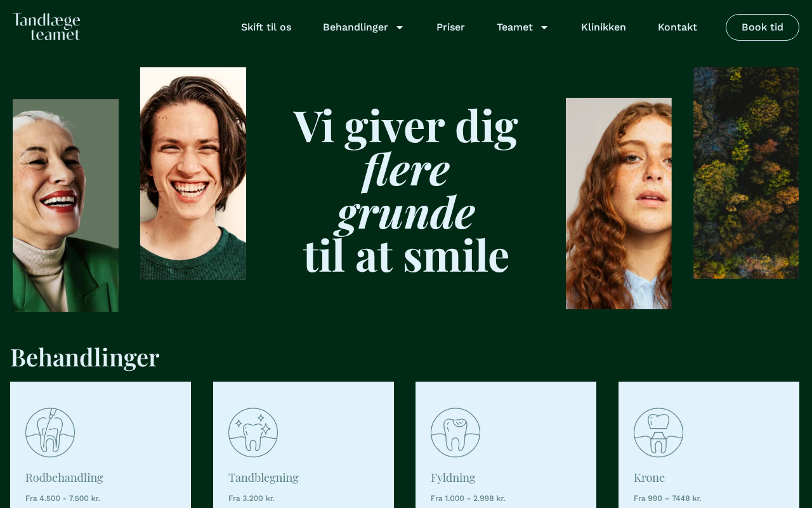This screenshot has width=812, height=508.
Task: Open the Fyldning treatment link
Action: tap(453, 478)
